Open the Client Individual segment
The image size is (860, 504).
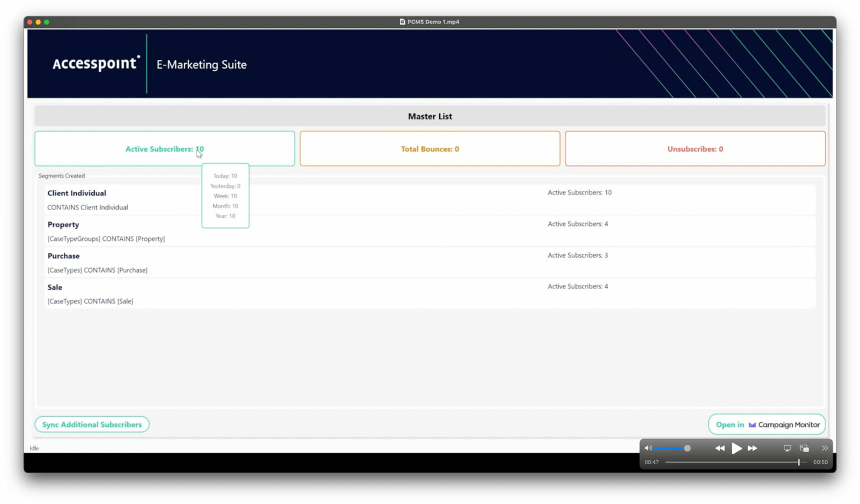tap(77, 193)
